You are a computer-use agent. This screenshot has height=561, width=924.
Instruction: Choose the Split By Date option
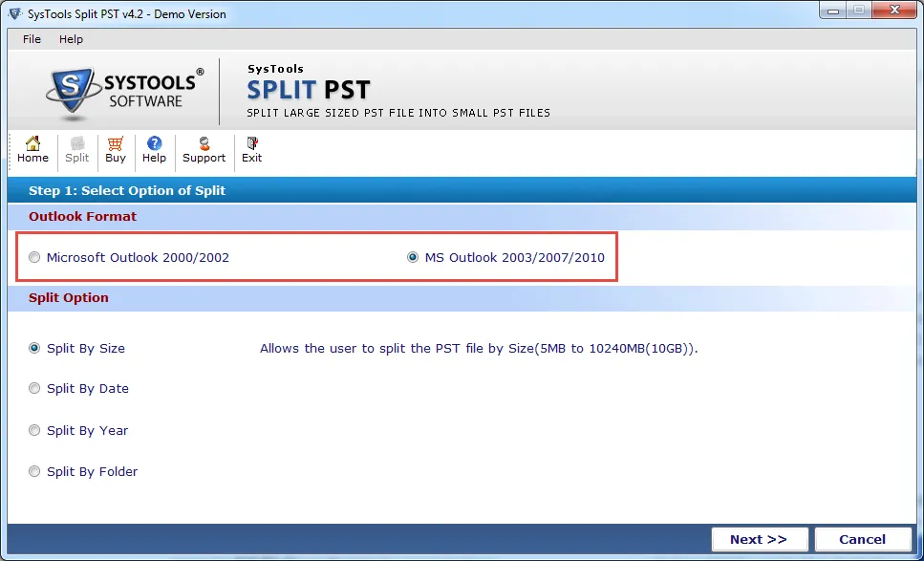pyautogui.click(x=79, y=388)
